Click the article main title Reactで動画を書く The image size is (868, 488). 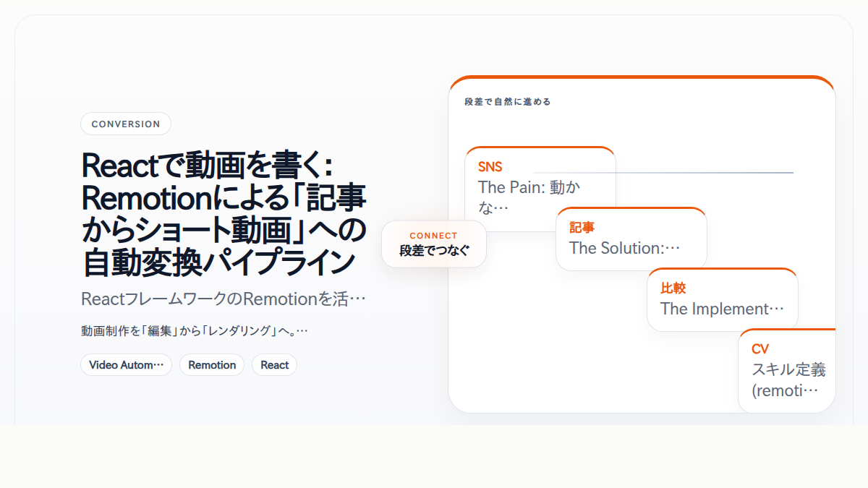click(x=224, y=213)
